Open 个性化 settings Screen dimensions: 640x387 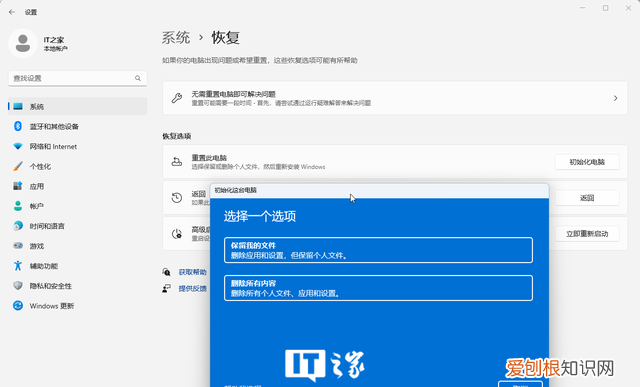coord(78,166)
